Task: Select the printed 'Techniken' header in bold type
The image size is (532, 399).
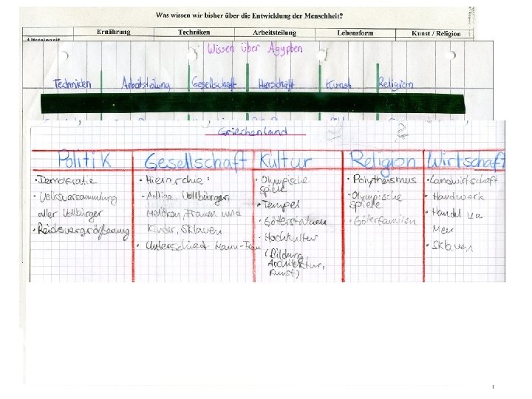Action: [194, 33]
